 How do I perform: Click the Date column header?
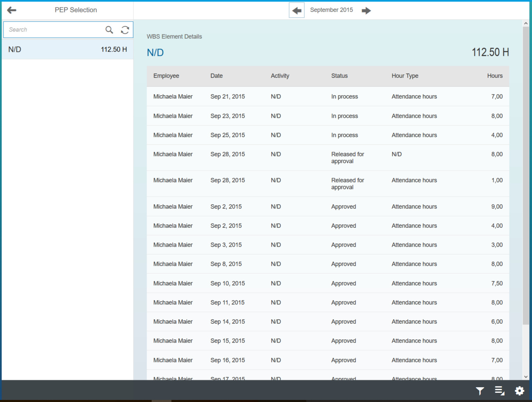(x=216, y=76)
